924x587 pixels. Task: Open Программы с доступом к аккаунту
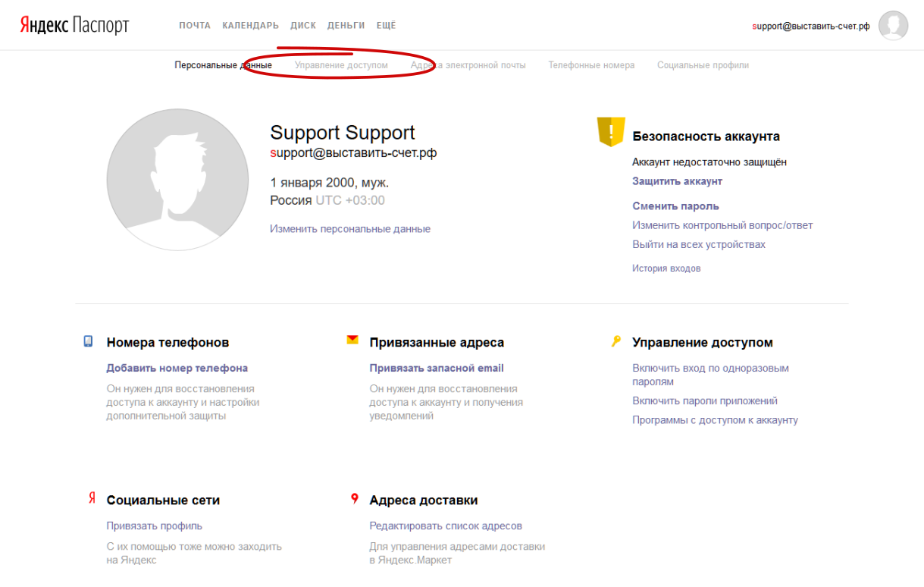[x=716, y=420]
